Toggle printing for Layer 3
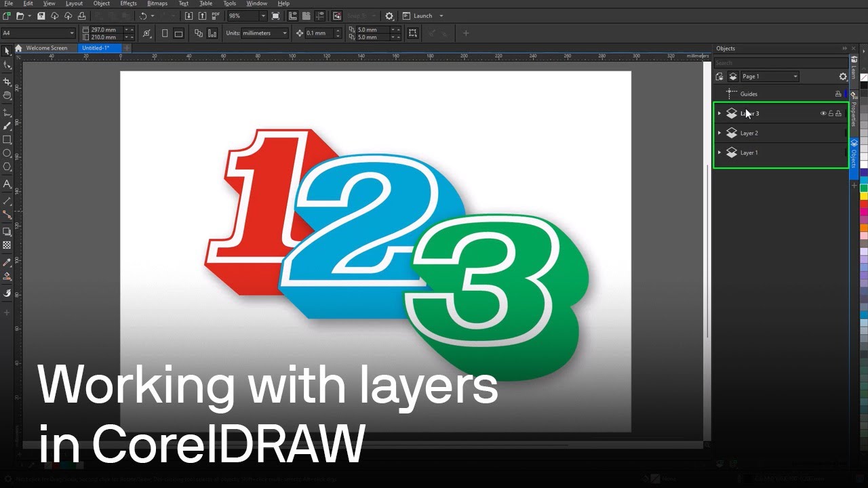868x488 pixels. (838, 113)
